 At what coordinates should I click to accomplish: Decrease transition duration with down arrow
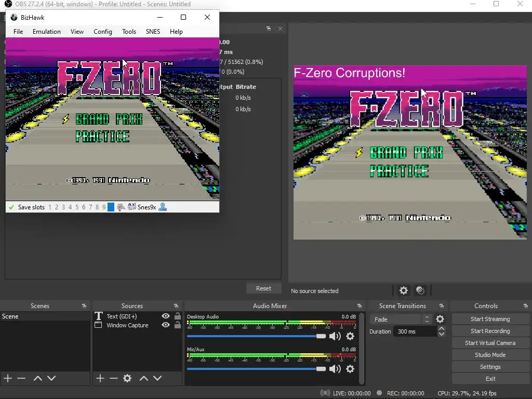coord(442,334)
